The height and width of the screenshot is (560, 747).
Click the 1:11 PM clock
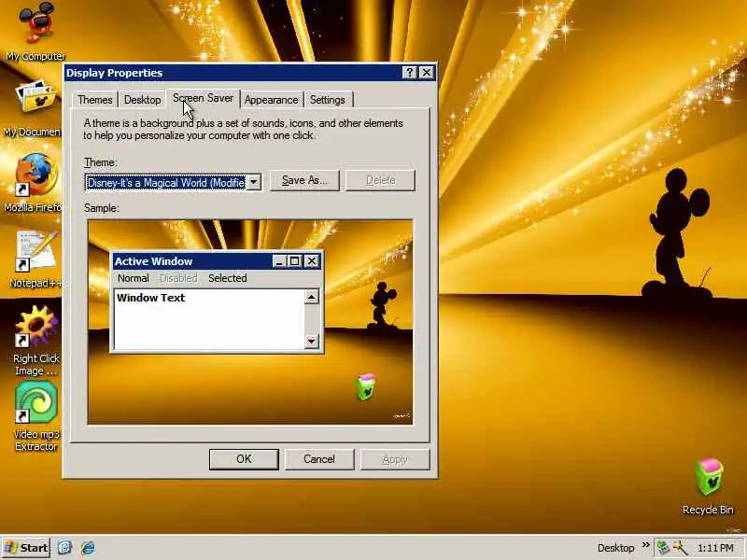click(715, 548)
